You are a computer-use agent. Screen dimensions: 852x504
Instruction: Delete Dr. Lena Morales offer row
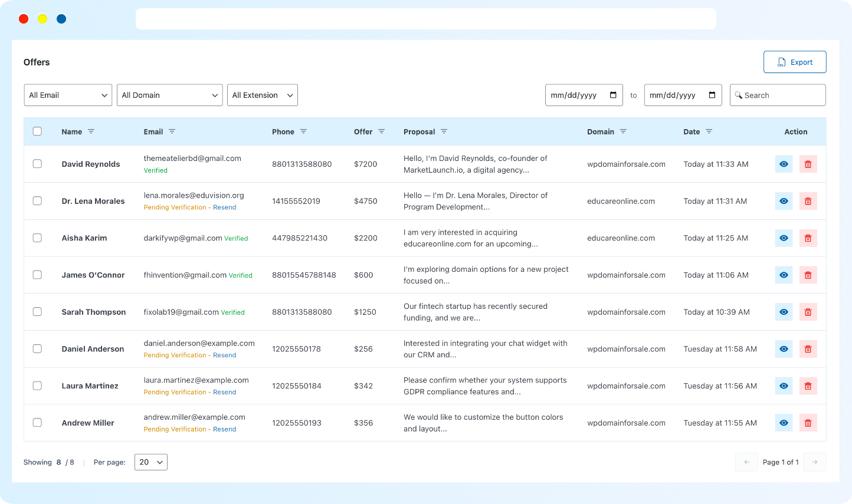click(808, 202)
